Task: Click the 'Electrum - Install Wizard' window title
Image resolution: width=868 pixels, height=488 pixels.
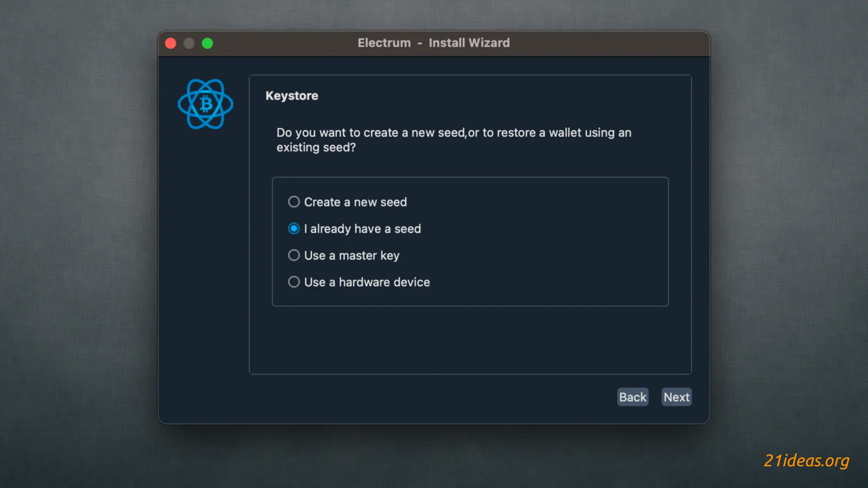Action: point(433,43)
